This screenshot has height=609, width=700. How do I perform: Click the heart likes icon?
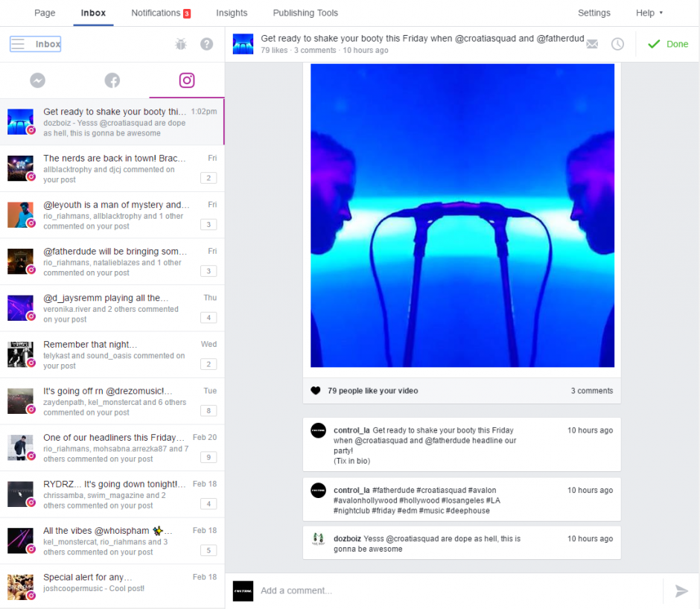click(316, 391)
